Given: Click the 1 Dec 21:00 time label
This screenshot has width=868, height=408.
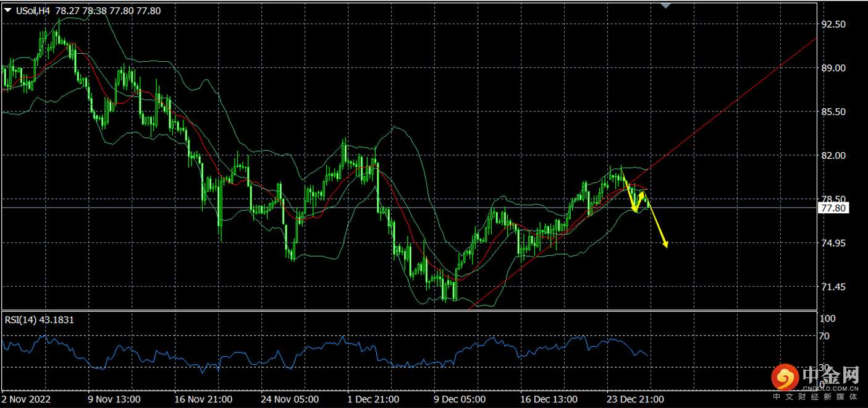Looking at the screenshot, I should [x=374, y=399].
